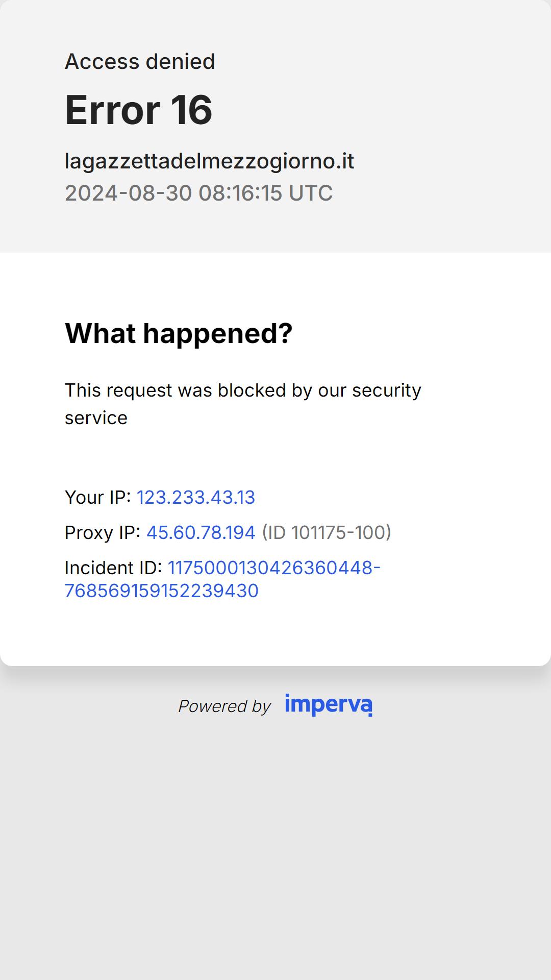Click the word service in the message

coord(96,418)
